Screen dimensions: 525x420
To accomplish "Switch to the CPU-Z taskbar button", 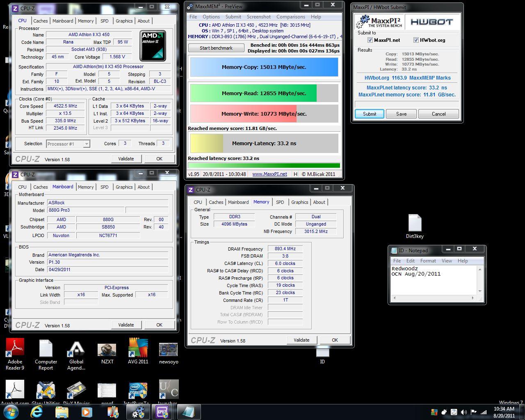I will [163, 412].
